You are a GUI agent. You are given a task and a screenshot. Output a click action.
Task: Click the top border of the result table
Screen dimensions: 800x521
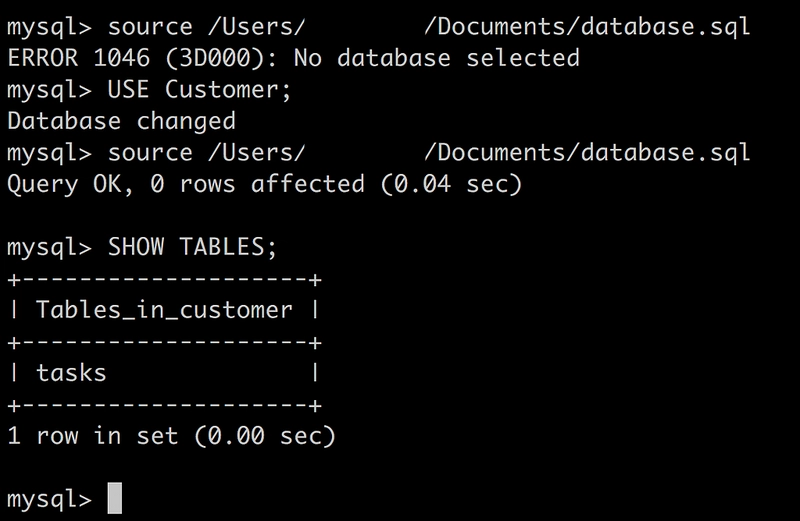[x=164, y=279]
